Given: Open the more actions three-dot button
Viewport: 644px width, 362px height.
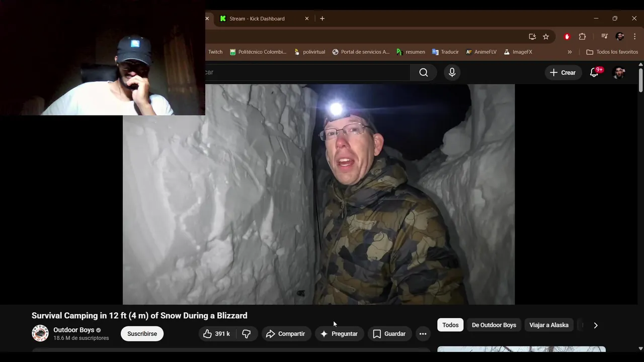Looking at the screenshot, I should pos(423,334).
